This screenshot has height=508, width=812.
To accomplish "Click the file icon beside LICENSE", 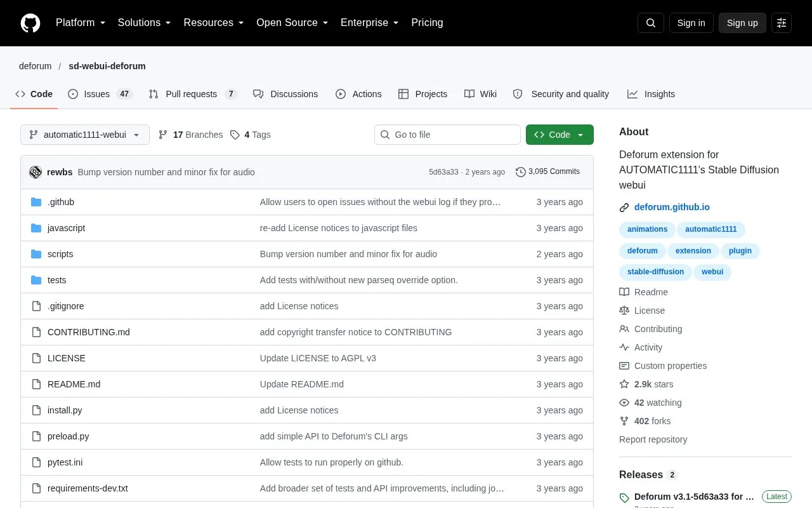I will click(x=36, y=358).
